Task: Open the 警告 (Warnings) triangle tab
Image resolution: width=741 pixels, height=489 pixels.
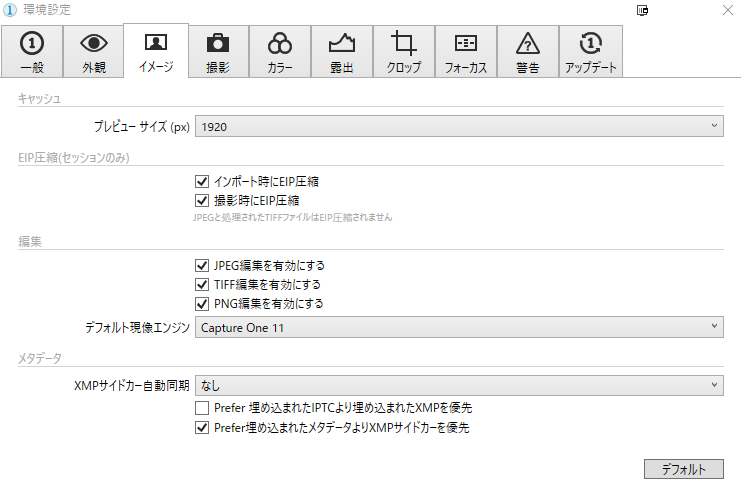Action: (527, 52)
